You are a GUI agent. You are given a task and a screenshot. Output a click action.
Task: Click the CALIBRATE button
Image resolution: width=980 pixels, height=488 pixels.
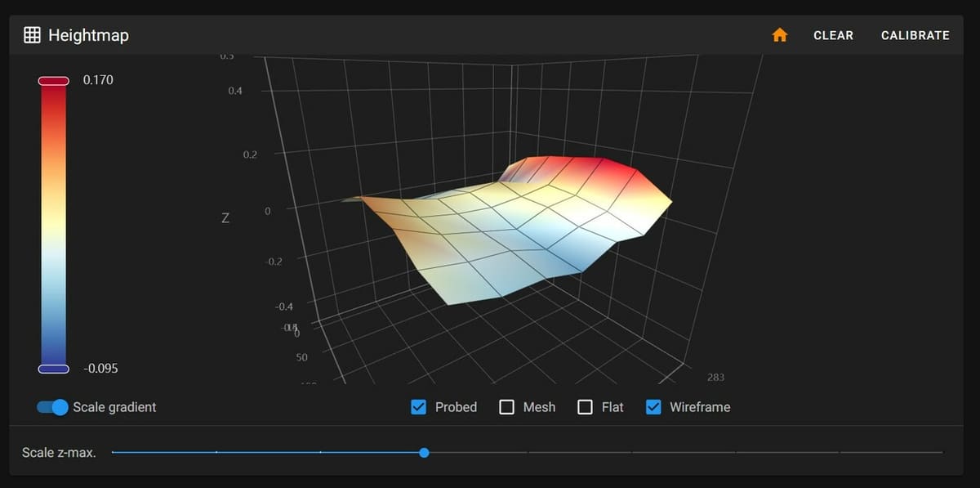[x=915, y=35]
